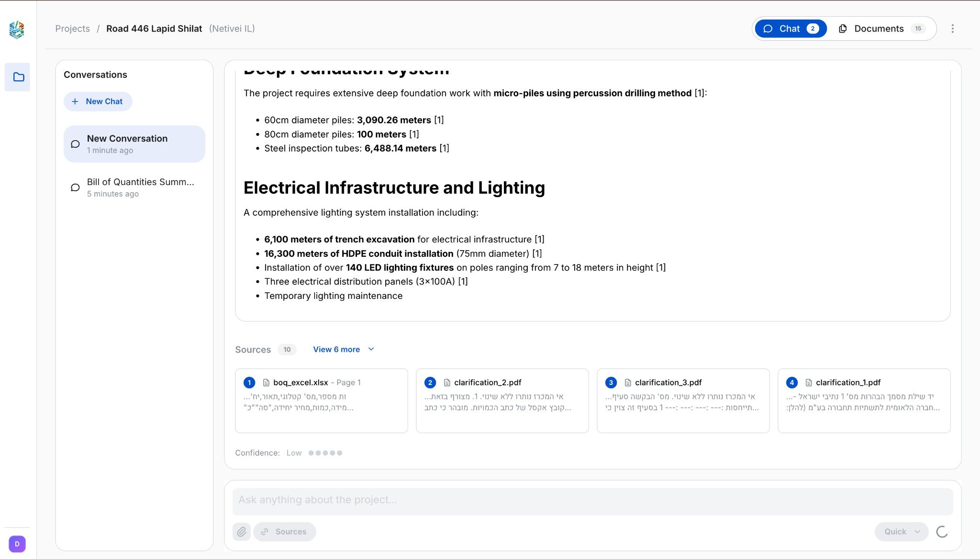Screen dimensions: 980x559
Task: Click the paperclip attachment icon
Action: [242, 532]
